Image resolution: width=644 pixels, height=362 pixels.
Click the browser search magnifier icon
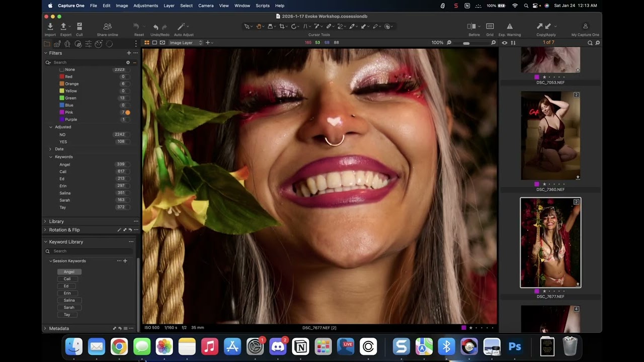click(590, 43)
